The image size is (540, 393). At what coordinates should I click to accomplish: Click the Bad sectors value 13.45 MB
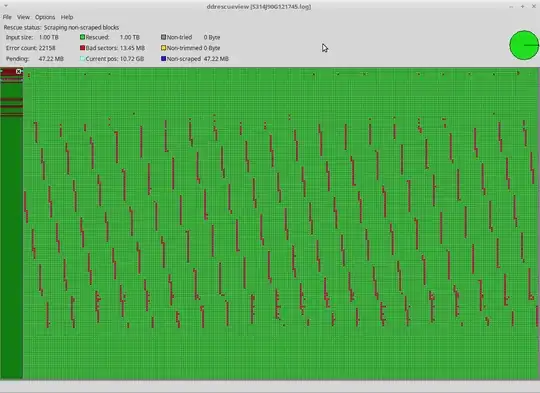(132, 48)
